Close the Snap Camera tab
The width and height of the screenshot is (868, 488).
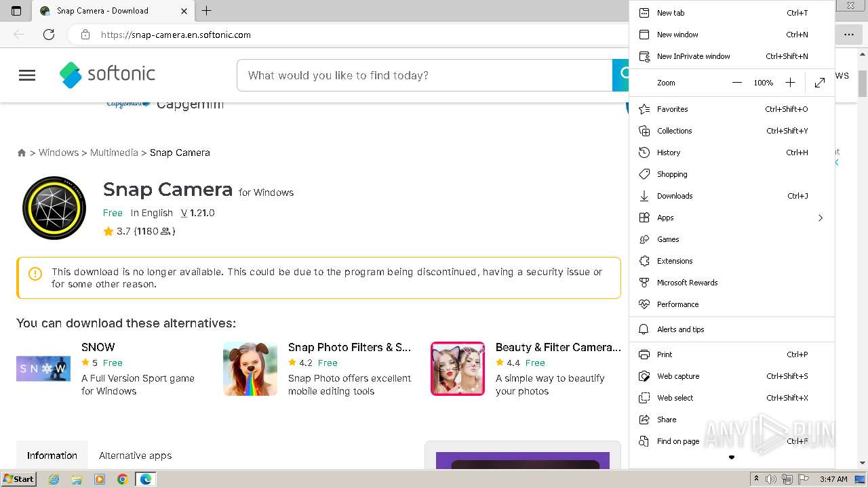tap(184, 11)
